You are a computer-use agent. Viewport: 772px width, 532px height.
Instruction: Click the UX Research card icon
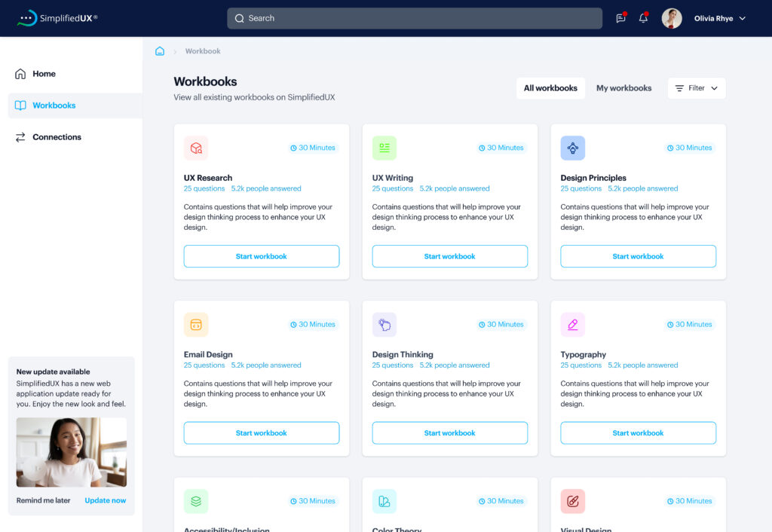pyautogui.click(x=196, y=148)
